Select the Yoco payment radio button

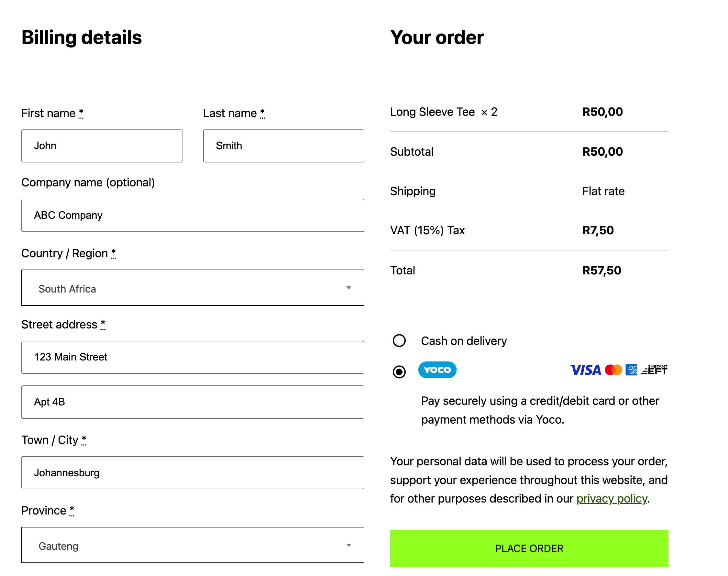399,372
